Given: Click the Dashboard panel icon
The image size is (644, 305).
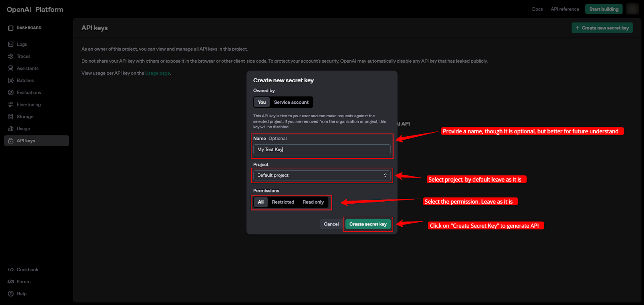Looking at the screenshot, I should pos(11,28).
